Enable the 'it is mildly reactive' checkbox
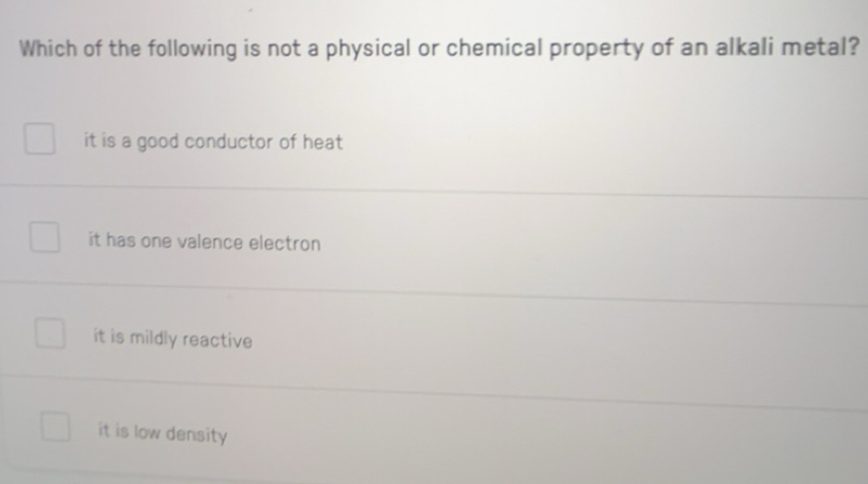 coord(51,335)
